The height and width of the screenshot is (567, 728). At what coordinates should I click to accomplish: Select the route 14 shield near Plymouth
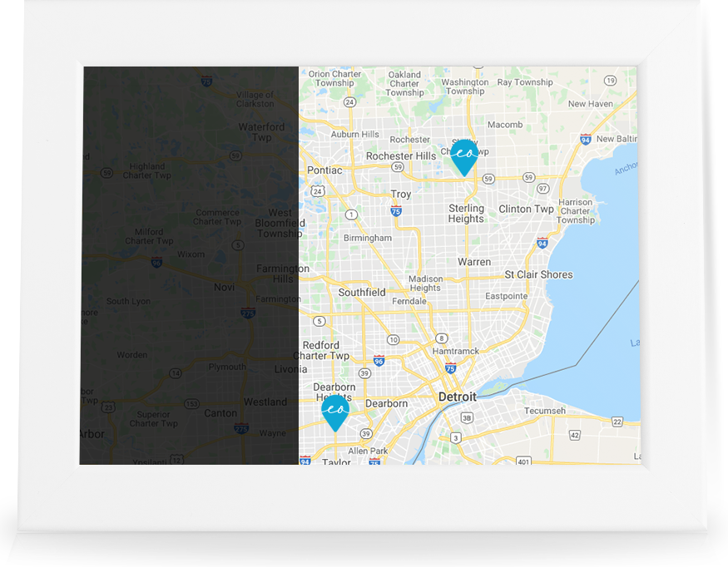point(175,373)
